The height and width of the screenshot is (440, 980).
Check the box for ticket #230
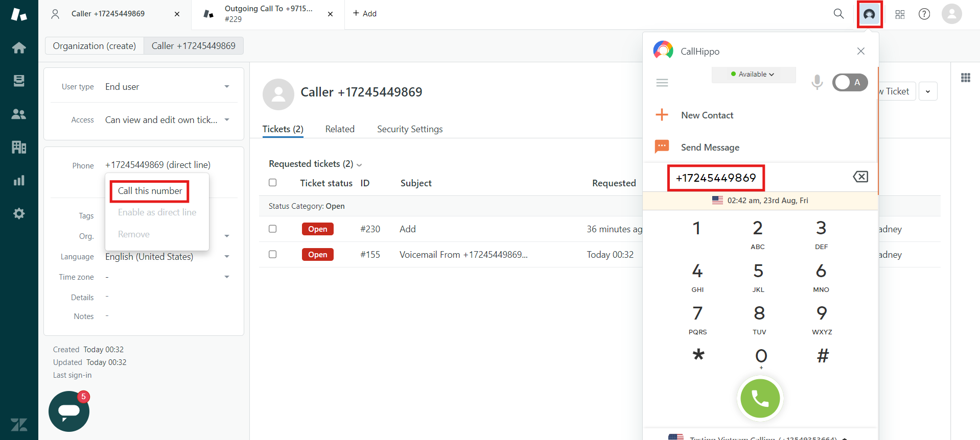coord(273,229)
